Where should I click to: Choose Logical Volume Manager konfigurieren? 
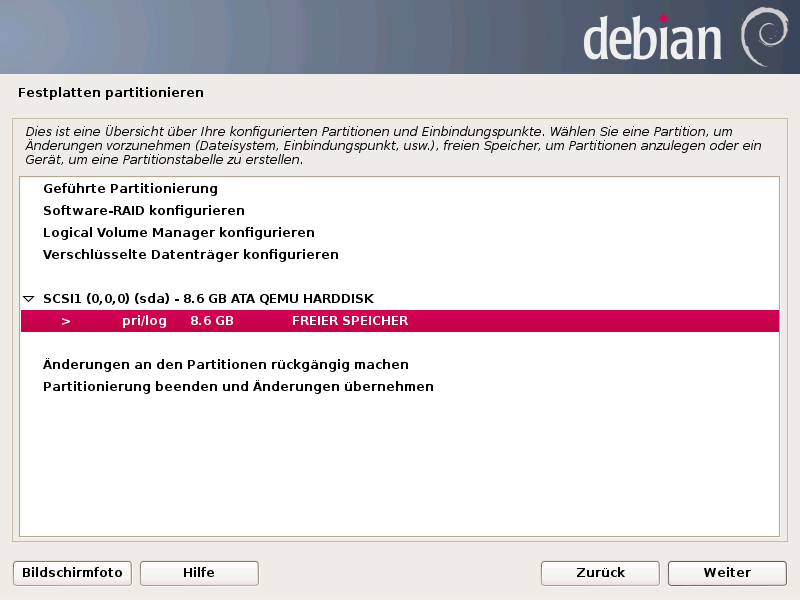coord(179,233)
